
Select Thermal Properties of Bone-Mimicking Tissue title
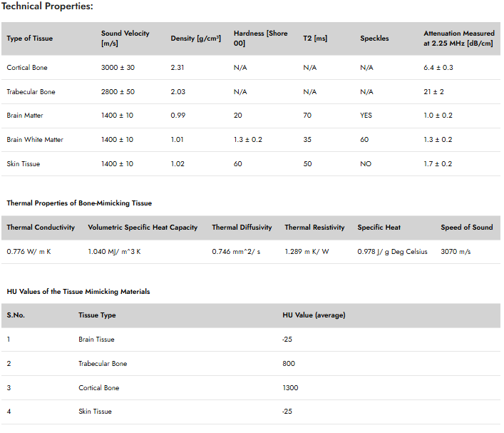79,203
